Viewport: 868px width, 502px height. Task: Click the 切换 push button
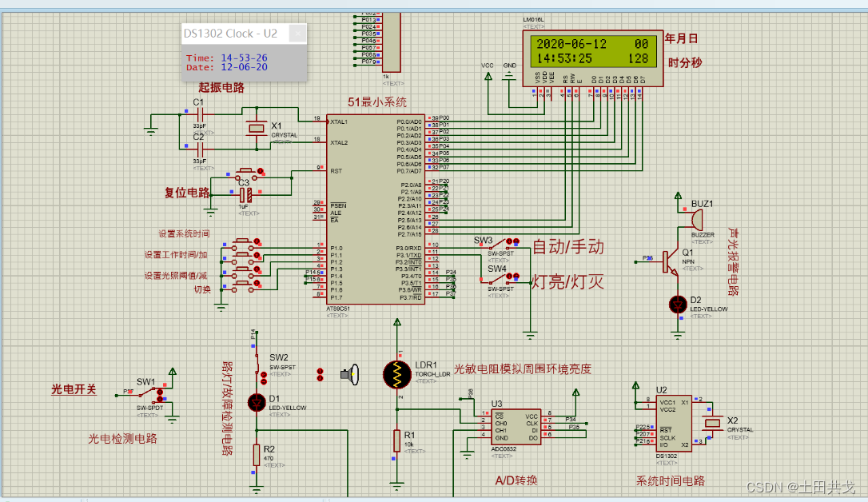coord(242,285)
